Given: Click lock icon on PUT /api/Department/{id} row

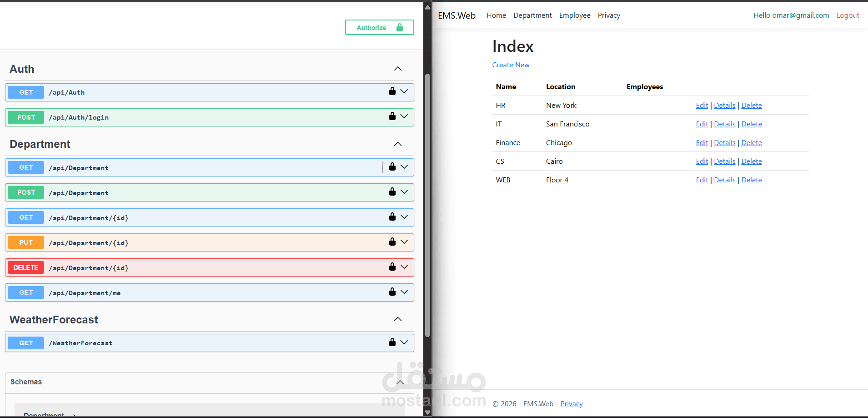Looking at the screenshot, I should [392, 242].
